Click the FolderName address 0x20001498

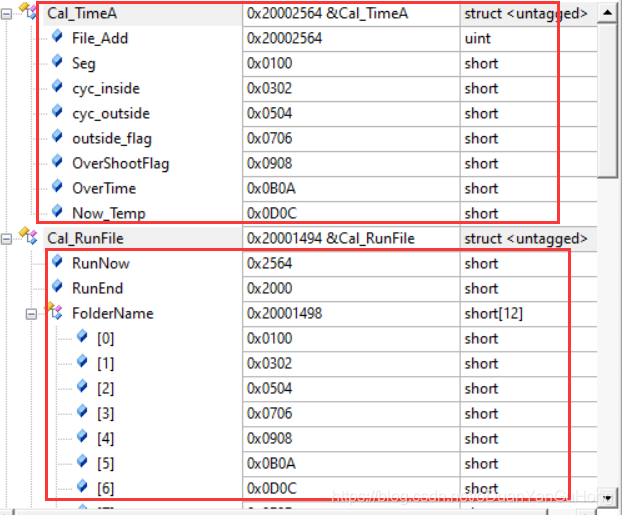284,313
